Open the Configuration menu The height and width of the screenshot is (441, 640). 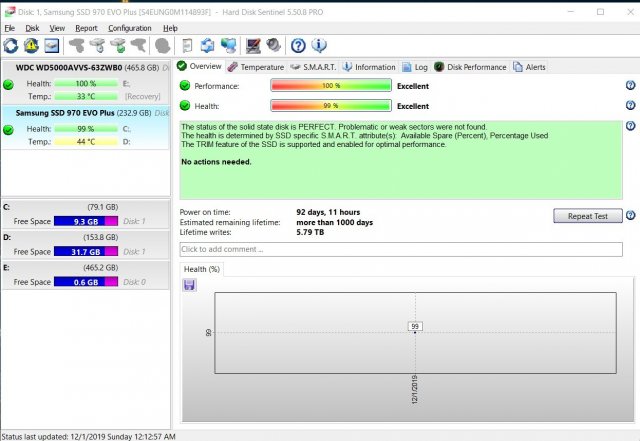click(130, 28)
